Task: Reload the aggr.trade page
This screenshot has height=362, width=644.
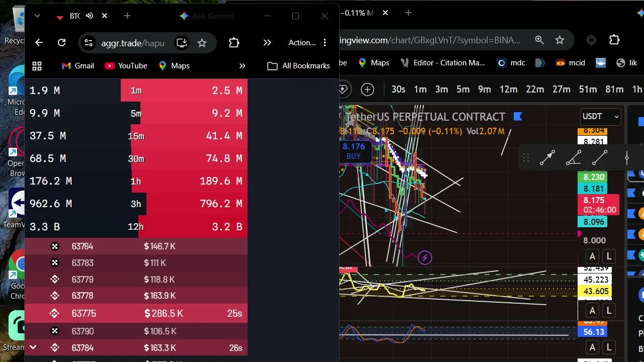Action: coord(61,43)
